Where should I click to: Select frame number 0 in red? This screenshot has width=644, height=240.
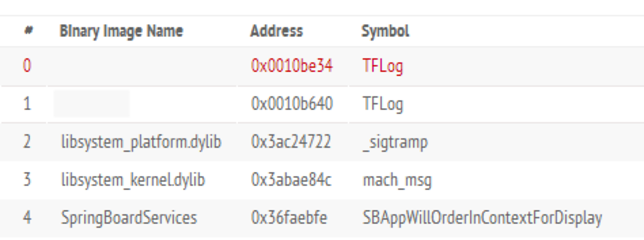27,66
